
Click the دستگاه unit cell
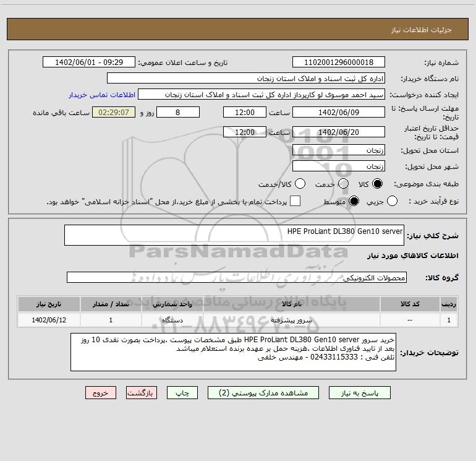(x=172, y=320)
